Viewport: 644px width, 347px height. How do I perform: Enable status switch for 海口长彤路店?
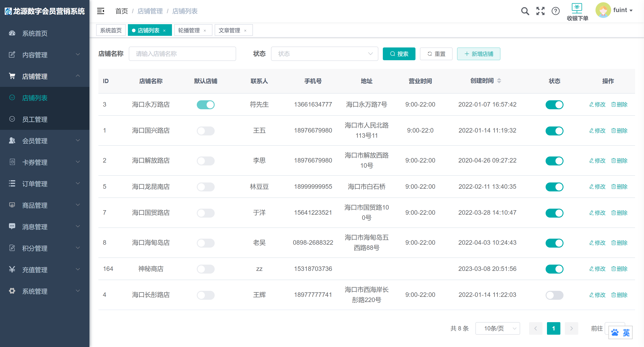[554, 295]
